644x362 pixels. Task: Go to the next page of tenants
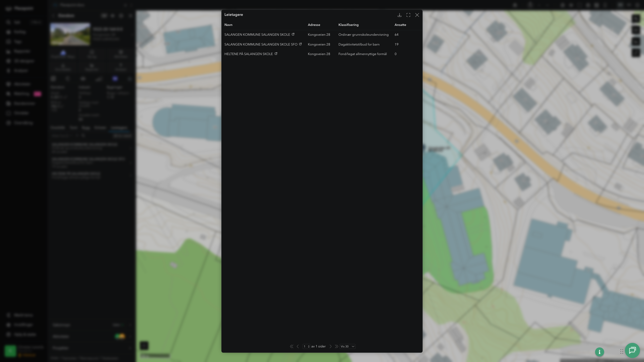coord(331,346)
